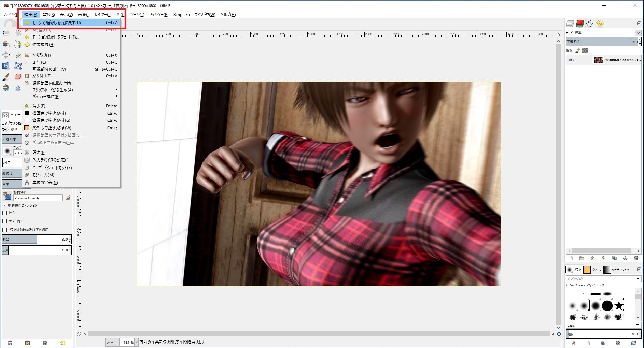The width and height of the screenshot is (644, 348).
Task: Click the canvas horizontal scrollbar
Action: (318, 334)
